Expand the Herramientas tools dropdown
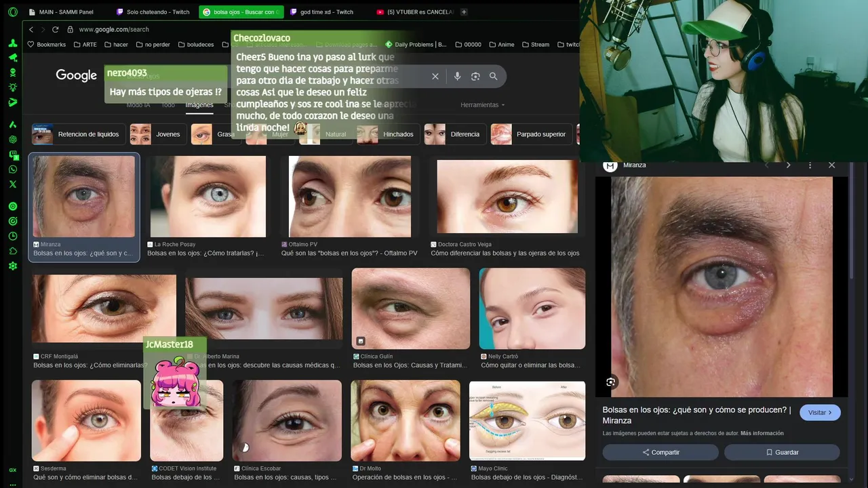 483,105
